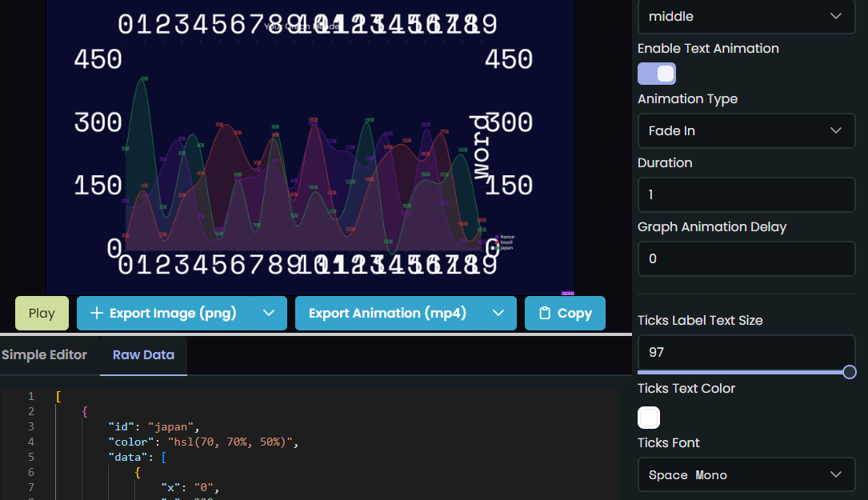Click the Graph Animation Delay input field
868x500 pixels.
point(746,258)
